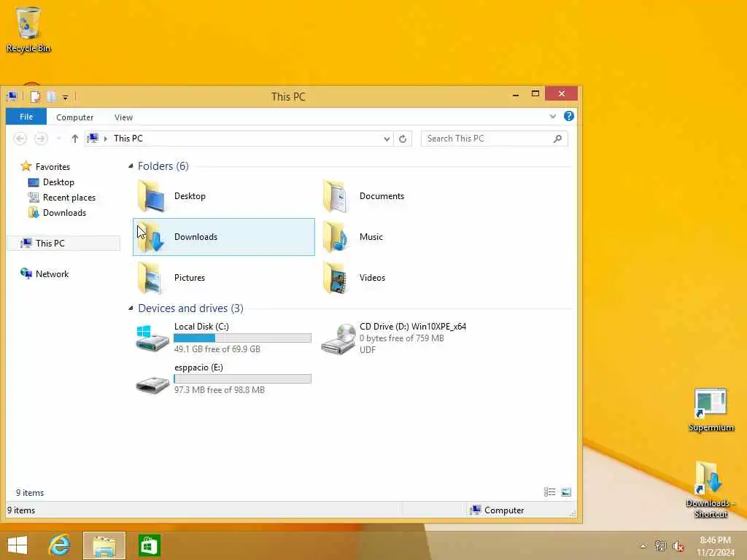Click Local Disk (C:) usage bar

242,338
